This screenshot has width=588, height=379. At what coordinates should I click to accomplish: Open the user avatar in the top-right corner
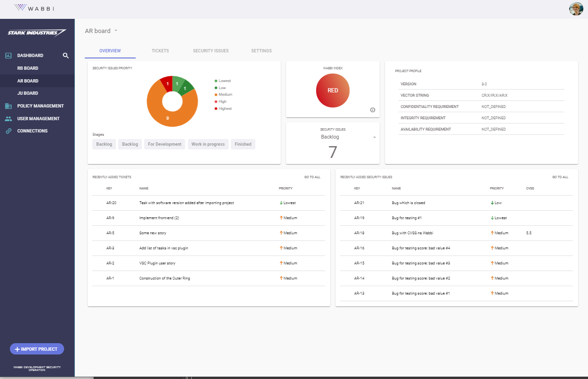click(x=576, y=9)
